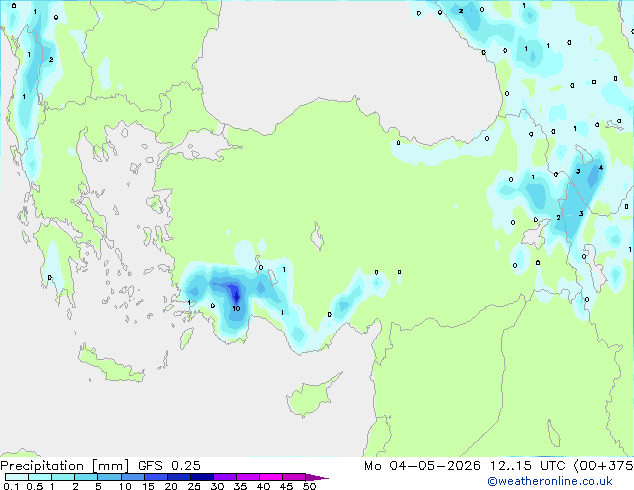This screenshot has width=634, height=490.
Task: Click the 40–45 mm magenta legend swatch
Action: 271,477
